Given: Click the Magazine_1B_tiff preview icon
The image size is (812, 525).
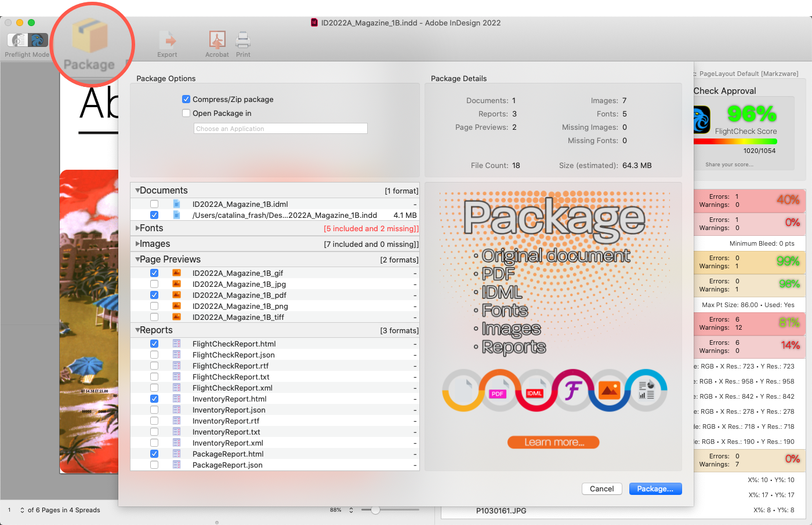Looking at the screenshot, I should [177, 317].
